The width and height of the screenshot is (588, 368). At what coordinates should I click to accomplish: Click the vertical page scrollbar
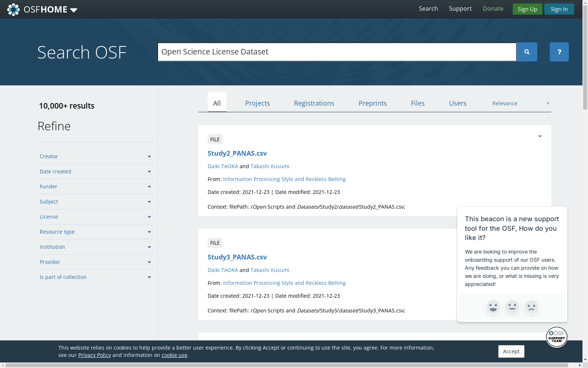(x=585, y=58)
